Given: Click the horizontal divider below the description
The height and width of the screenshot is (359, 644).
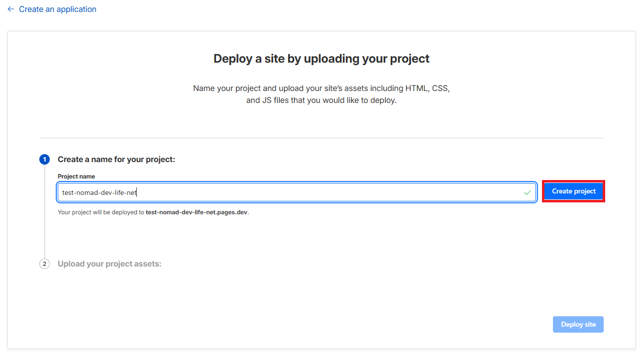Looking at the screenshot, I should [x=321, y=138].
